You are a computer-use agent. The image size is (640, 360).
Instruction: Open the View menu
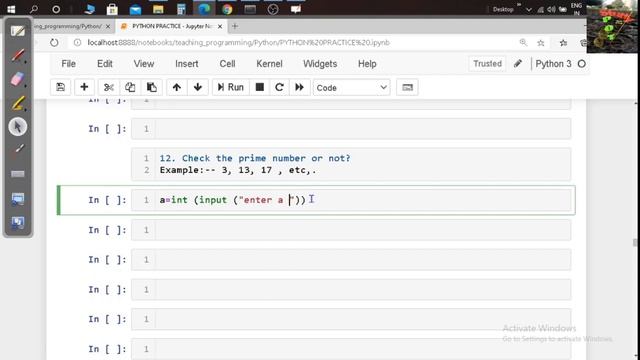pyautogui.click(x=144, y=64)
